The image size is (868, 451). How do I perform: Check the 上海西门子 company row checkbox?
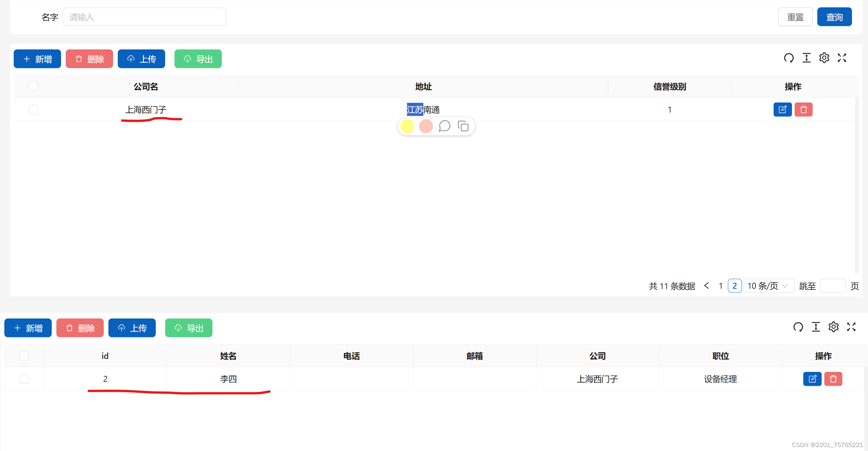[33, 109]
